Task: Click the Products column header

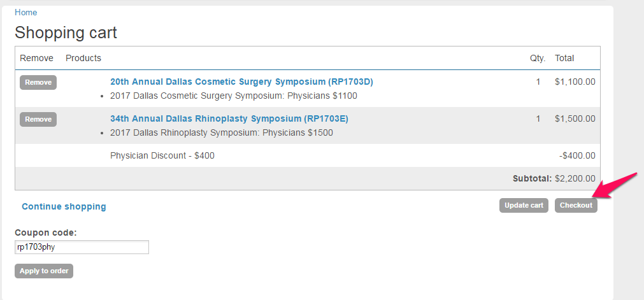Action: [x=83, y=58]
